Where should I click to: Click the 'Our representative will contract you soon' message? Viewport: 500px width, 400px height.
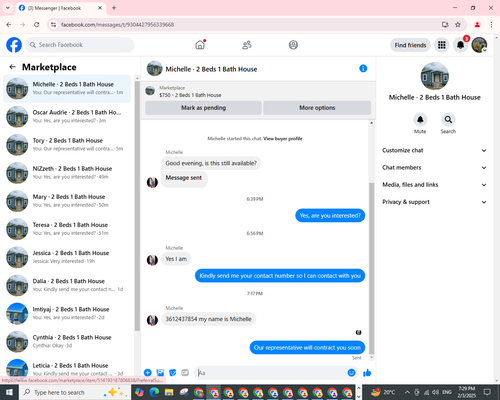coord(307,348)
